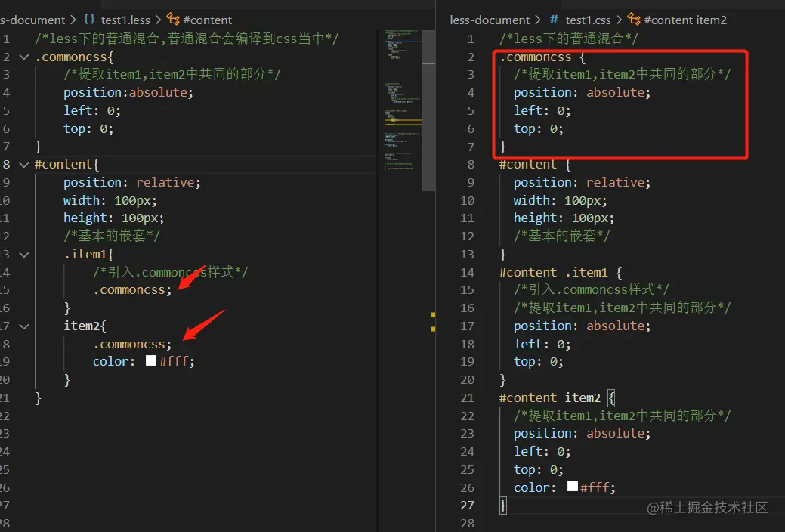Click '/*less下的普通混合*/' comment in right editor
The width and height of the screenshot is (785, 532).
[569, 39]
